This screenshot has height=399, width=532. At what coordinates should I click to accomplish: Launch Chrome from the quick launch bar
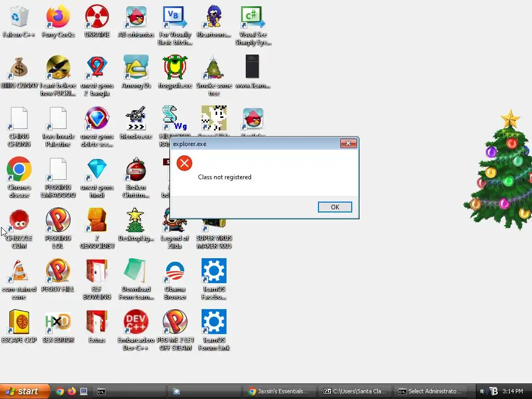click(x=60, y=391)
